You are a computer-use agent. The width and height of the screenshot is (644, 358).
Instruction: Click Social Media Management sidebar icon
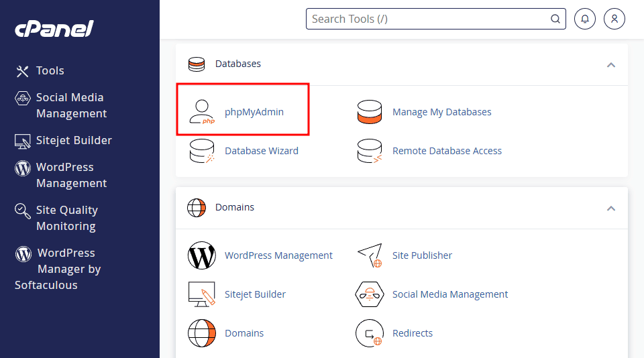tap(23, 98)
